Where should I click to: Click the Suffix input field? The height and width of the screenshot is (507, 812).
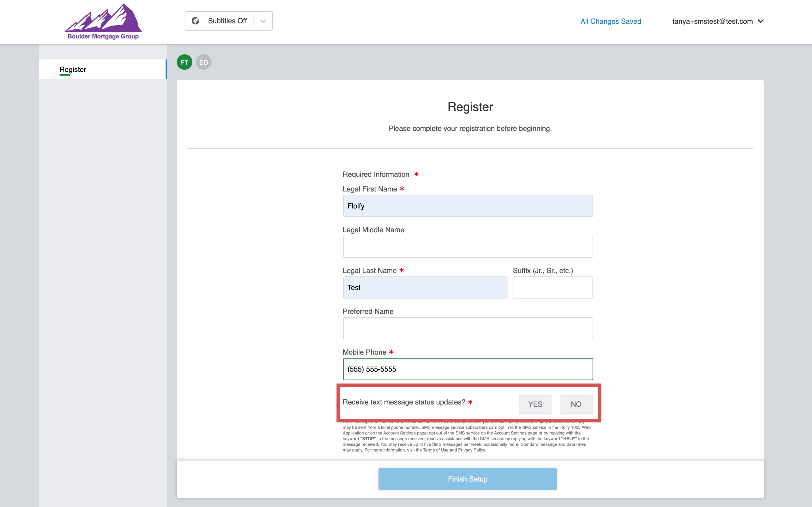tap(552, 287)
